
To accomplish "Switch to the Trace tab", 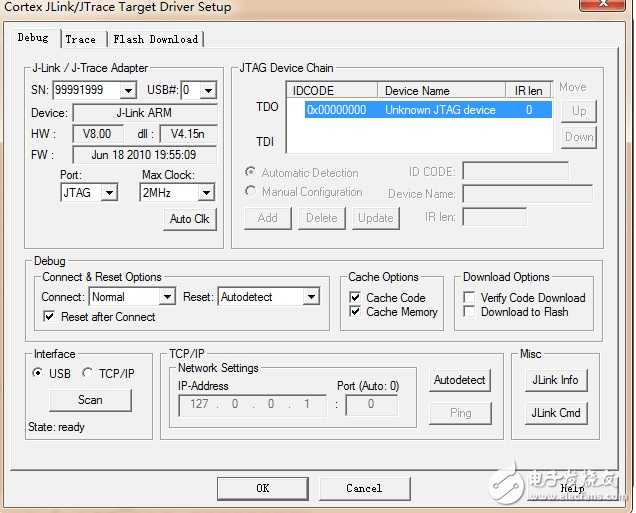I will click(x=83, y=39).
